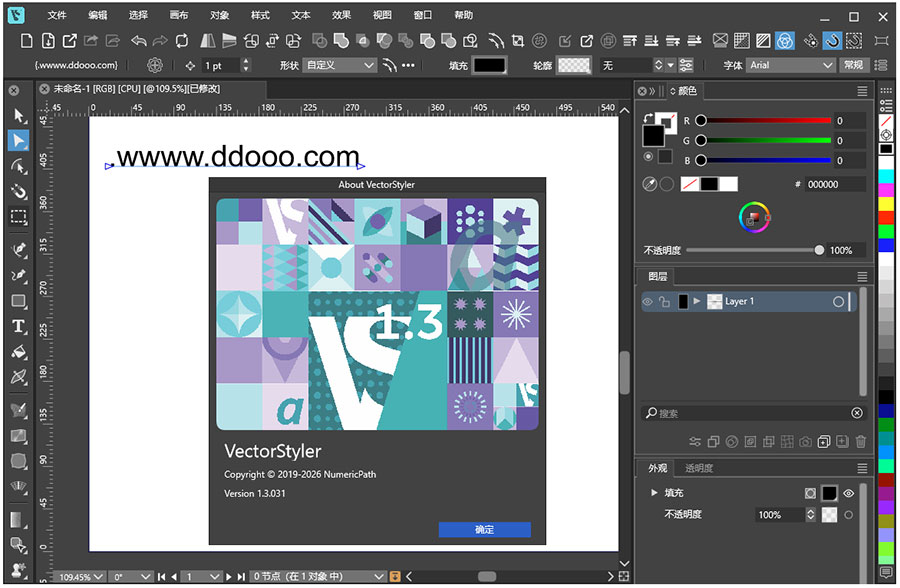This screenshot has width=900, height=588.
Task: Go to next page arrow
Action: [229, 577]
